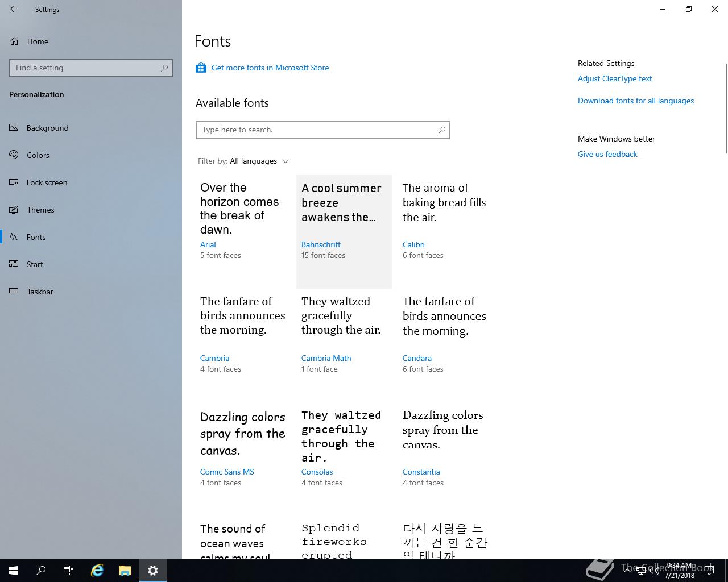The image size is (728, 582).
Task: Click the Korean sample font preview
Action: click(x=445, y=542)
